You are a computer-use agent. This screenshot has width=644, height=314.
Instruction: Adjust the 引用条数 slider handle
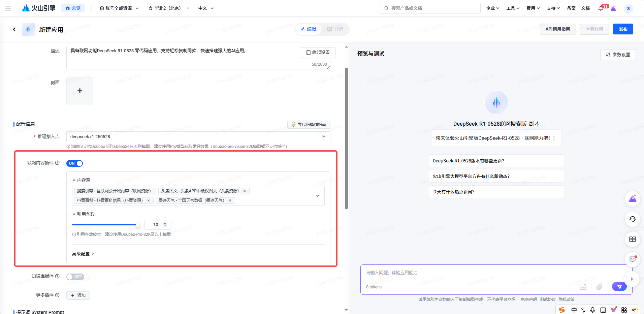(x=137, y=225)
